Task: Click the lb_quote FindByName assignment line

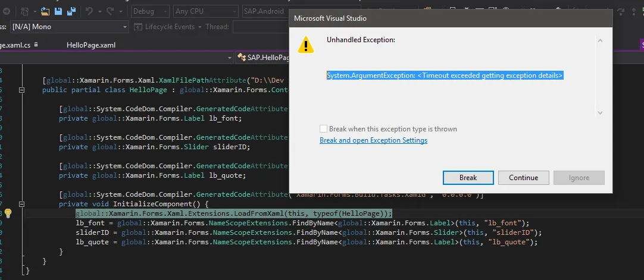Action: 307,242
